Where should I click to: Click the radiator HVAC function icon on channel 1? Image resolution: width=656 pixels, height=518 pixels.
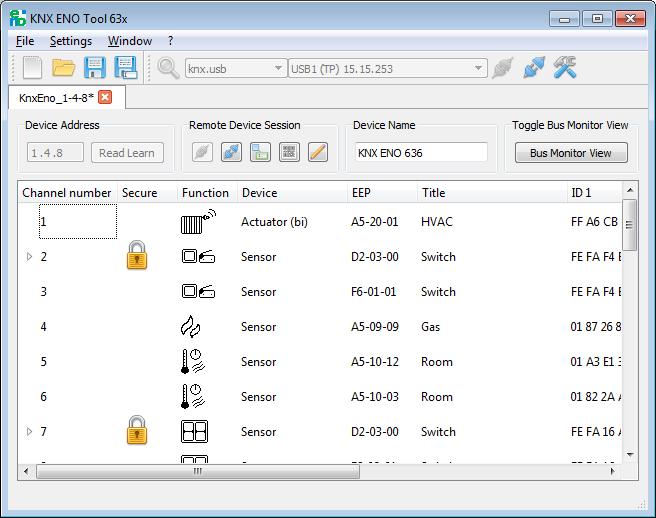[198, 222]
